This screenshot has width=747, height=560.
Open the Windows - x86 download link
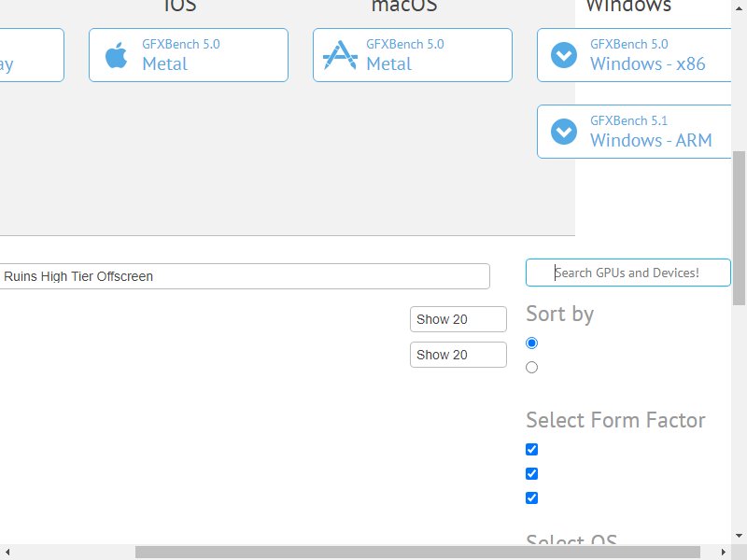point(634,55)
